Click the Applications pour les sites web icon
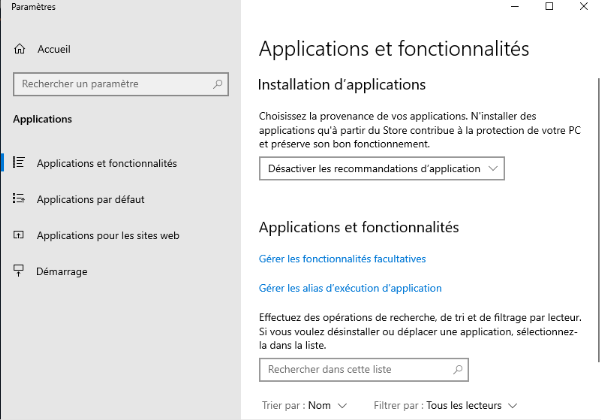The image size is (601, 420). 19,235
